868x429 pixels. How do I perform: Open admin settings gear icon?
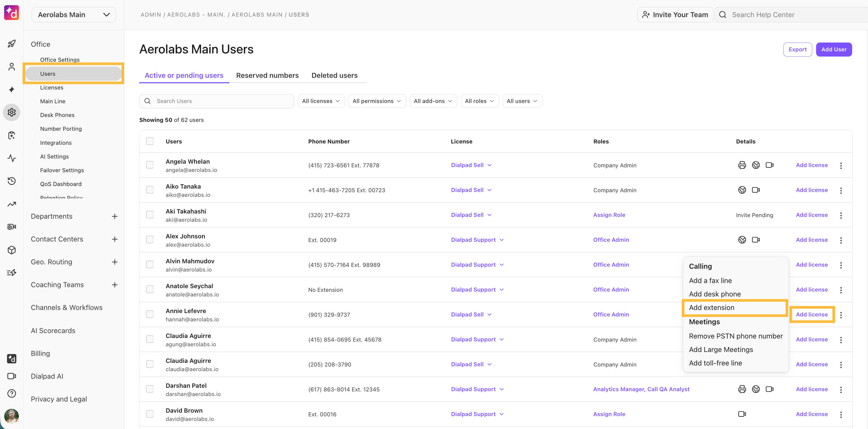pos(11,113)
